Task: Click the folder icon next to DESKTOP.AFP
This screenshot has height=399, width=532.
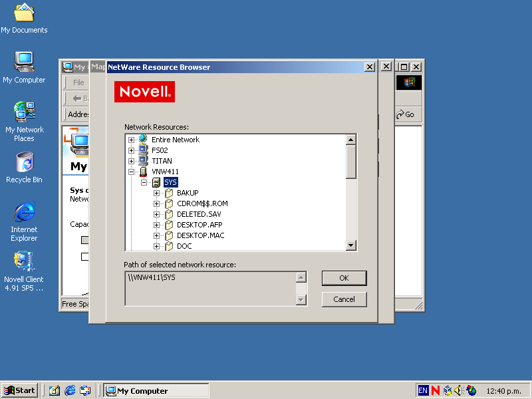Action: point(169,225)
